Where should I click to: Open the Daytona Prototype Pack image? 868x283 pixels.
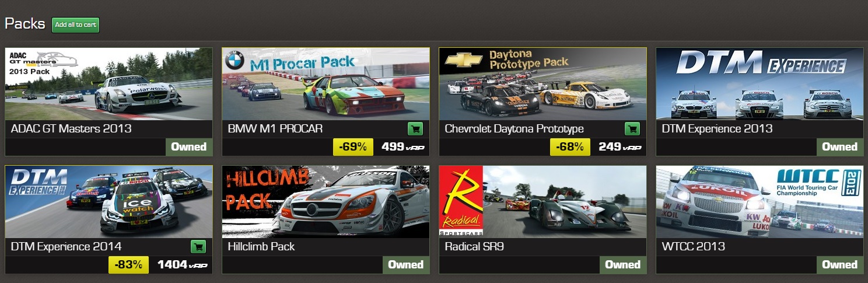pos(543,84)
